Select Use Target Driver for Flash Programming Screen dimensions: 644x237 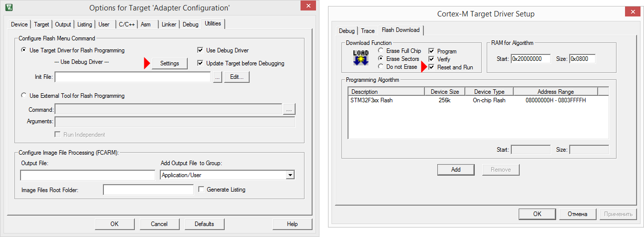click(x=72, y=50)
